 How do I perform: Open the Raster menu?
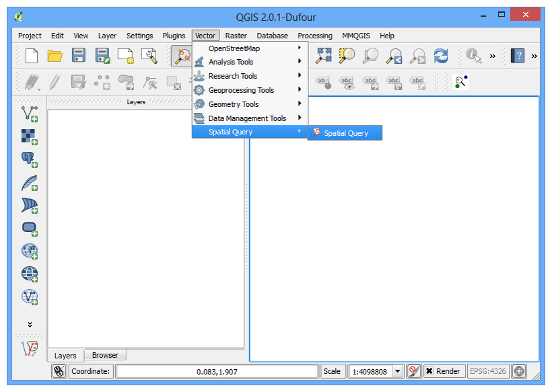(x=236, y=36)
